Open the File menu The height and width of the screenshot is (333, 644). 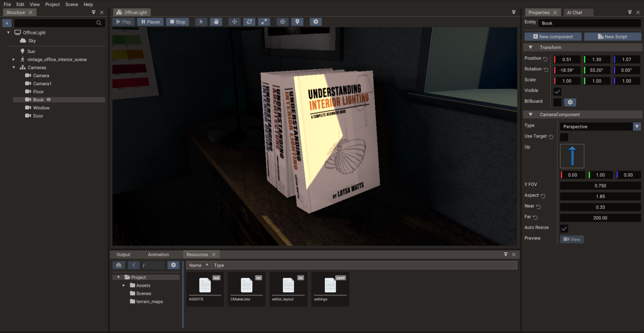[7, 4]
